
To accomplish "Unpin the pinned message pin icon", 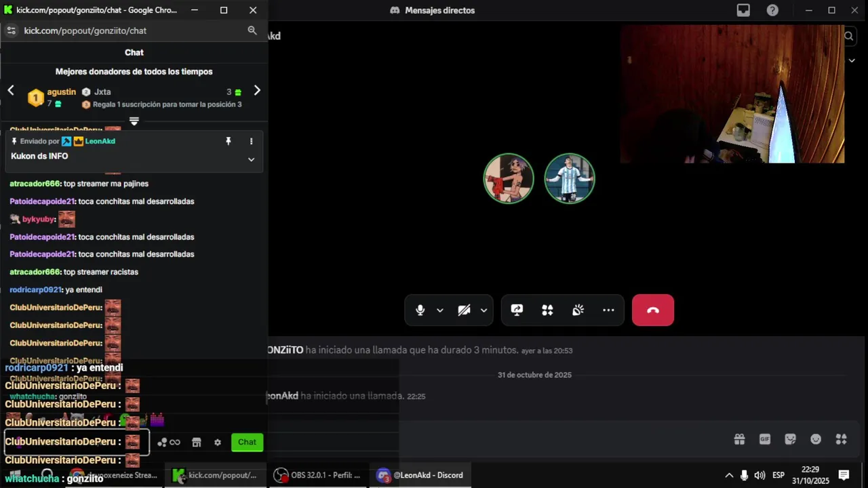I will pos(229,141).
